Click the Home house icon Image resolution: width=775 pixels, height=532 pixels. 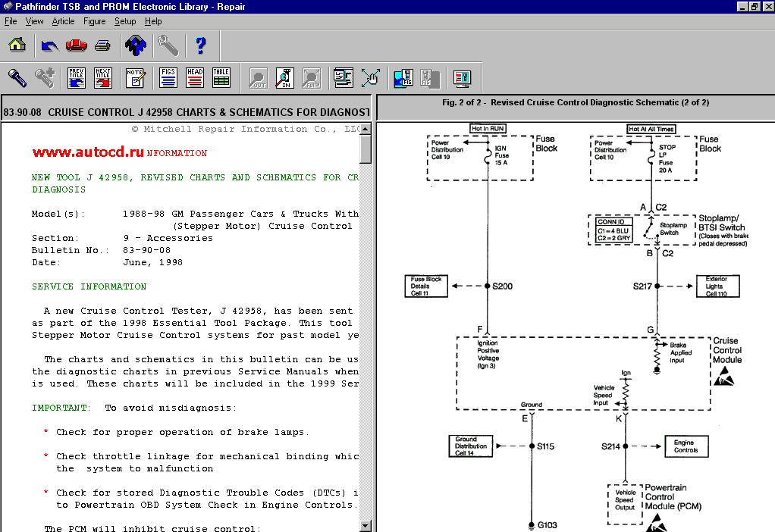(x=17, y=45)
